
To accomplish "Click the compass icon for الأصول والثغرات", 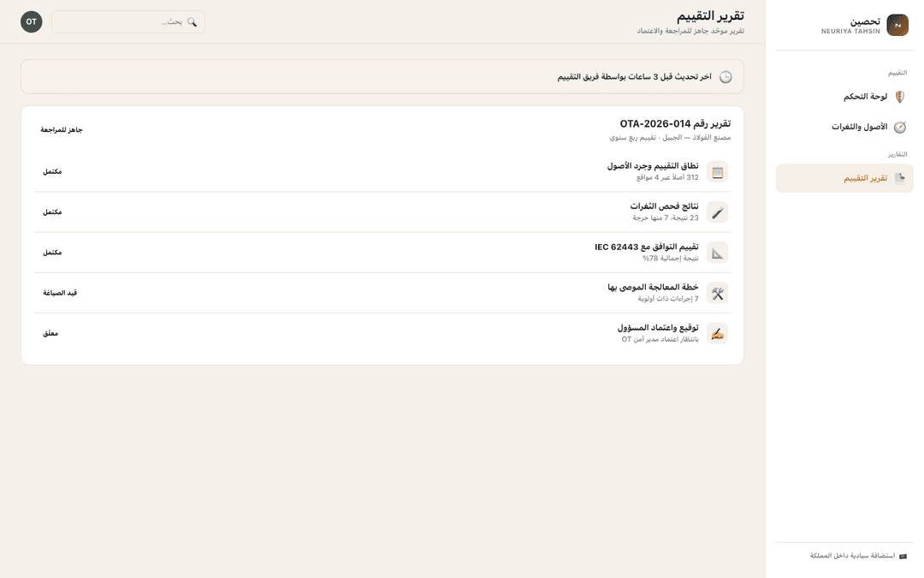I will click(x=900, y=127).
